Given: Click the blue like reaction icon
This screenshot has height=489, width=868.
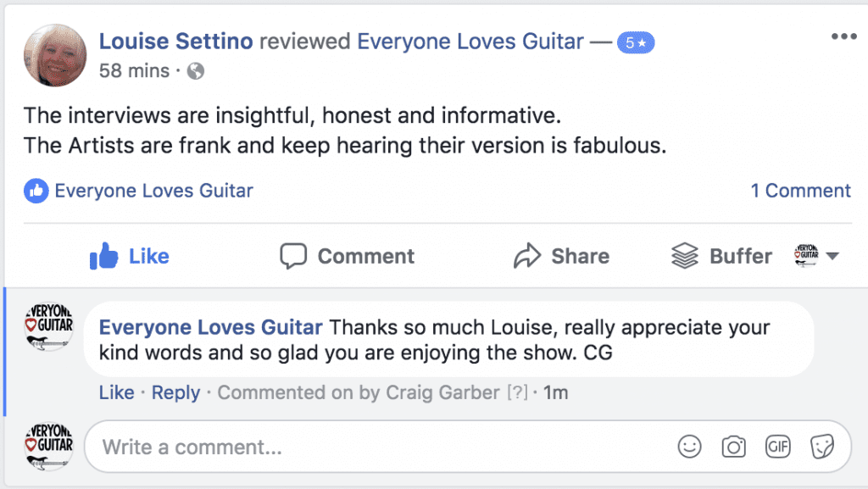Looking at the screenshot, I should point(36,192).
